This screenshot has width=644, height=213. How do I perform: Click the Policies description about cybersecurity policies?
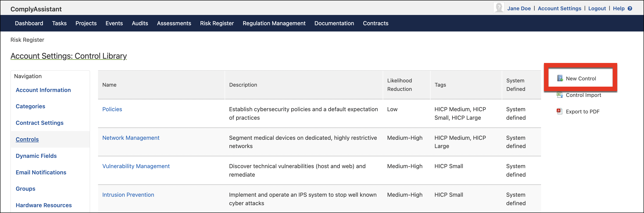303,113
